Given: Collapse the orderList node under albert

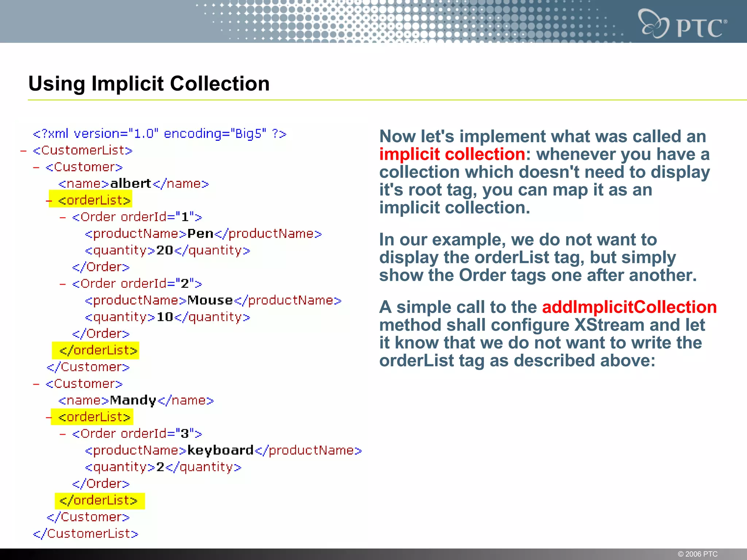Looking at the screenshot, I should [x=49, y=201].
